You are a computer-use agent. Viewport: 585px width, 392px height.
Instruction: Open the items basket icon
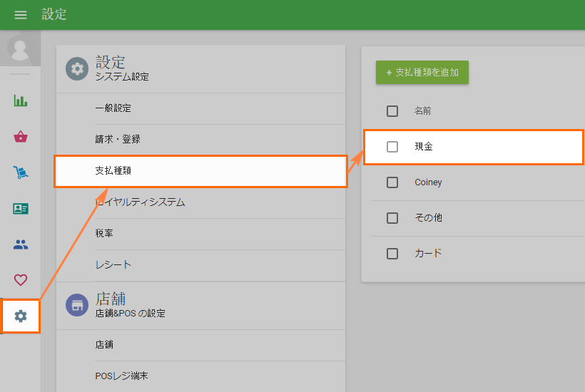click(x=21, y=136)
